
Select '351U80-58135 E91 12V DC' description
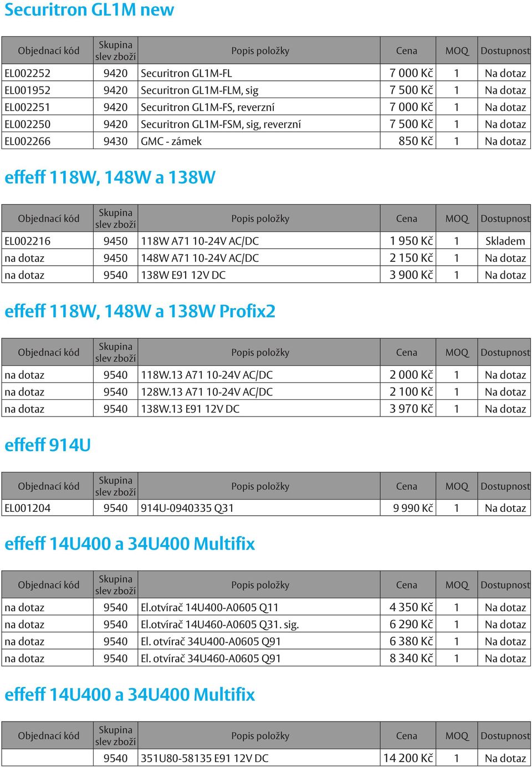(204, 759)
